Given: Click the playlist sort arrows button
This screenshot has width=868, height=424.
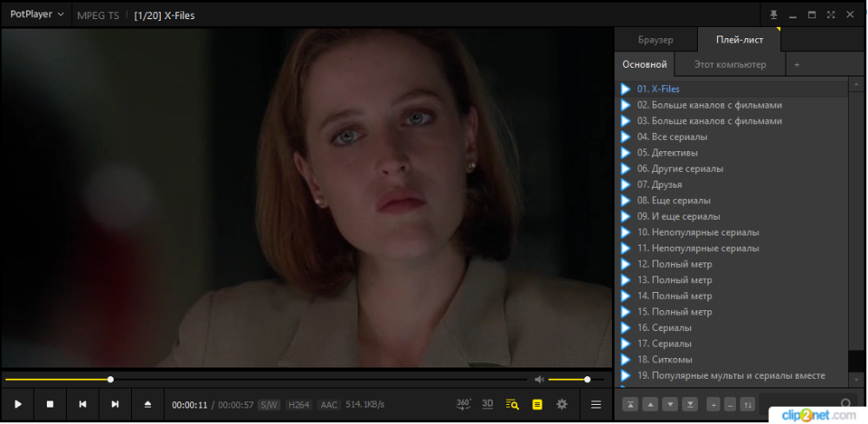Looking at the screenshot, I should (746, 405).
